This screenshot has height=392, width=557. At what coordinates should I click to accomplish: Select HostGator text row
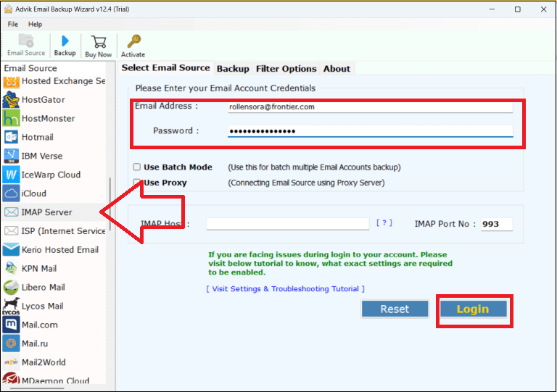pos(43,100)
